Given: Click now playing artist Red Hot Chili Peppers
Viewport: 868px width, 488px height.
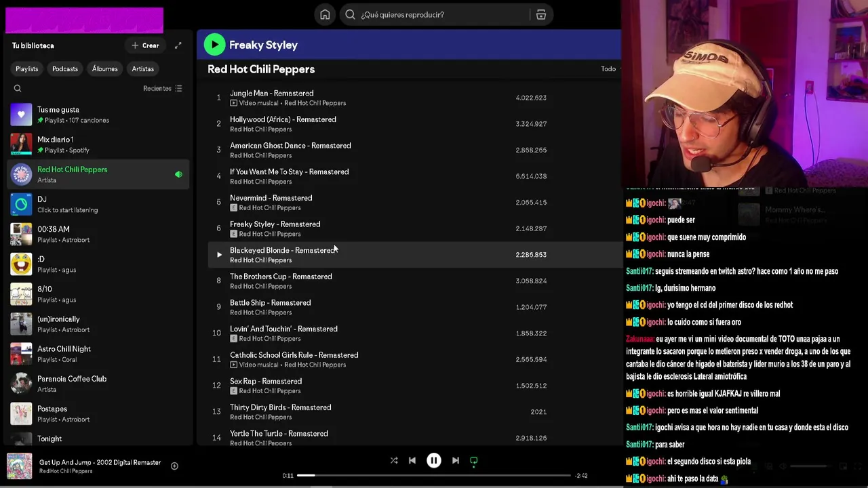Looking at the screenshot, I should tap(66, 471).
